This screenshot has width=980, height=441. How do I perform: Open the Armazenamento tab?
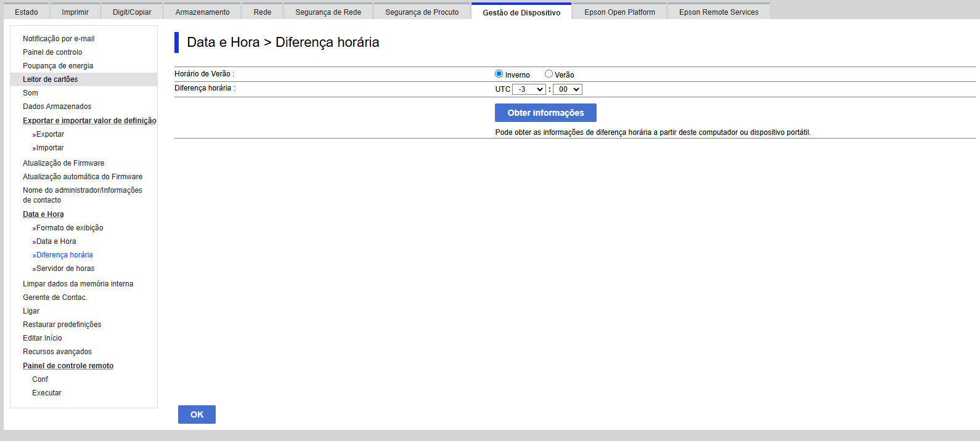202,12
